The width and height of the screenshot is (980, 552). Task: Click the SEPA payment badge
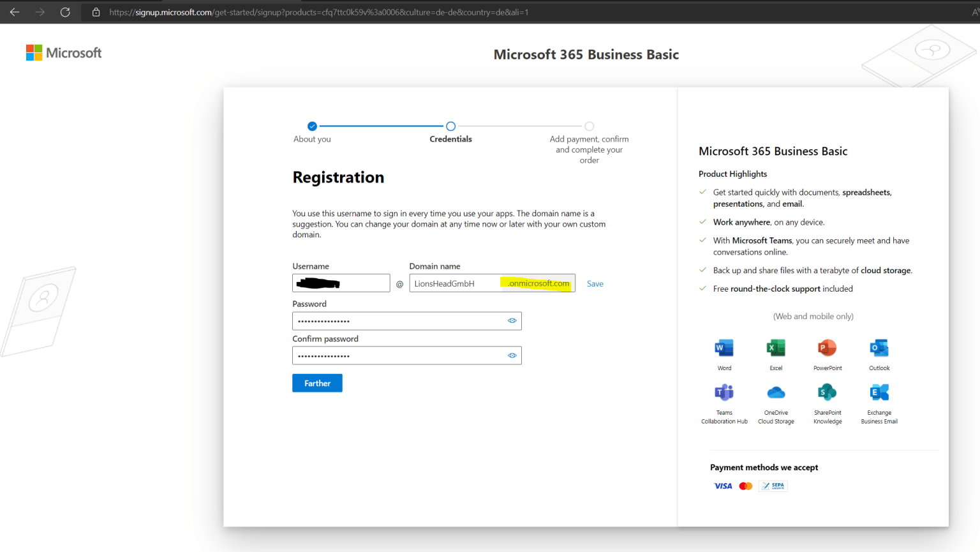pos(773,486)
